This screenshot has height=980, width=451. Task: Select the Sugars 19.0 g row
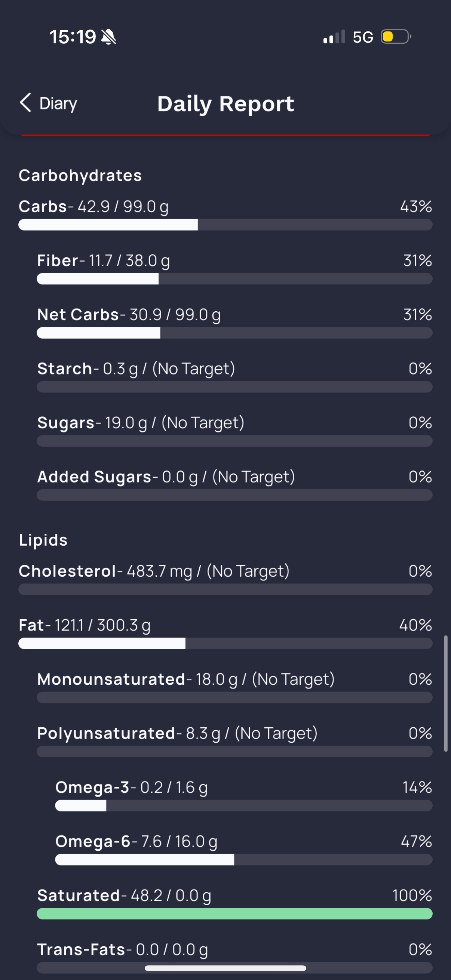pyautogui.click(x=234, y=430)
